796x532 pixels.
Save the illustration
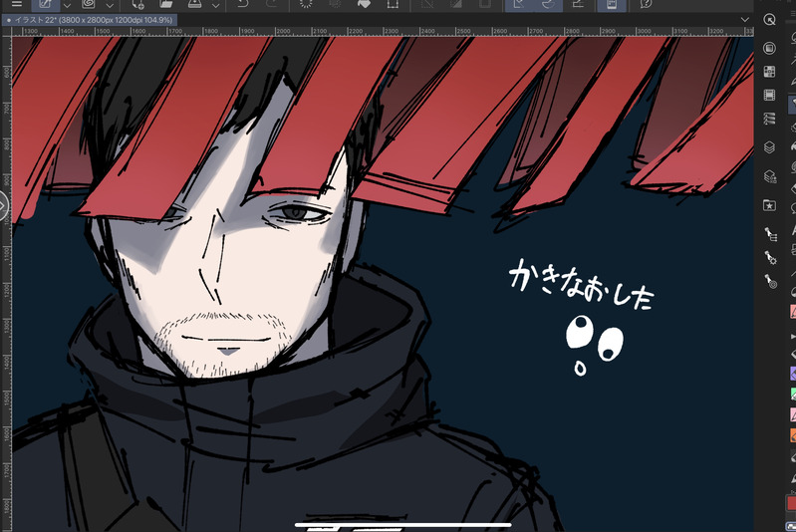[195, 4]
